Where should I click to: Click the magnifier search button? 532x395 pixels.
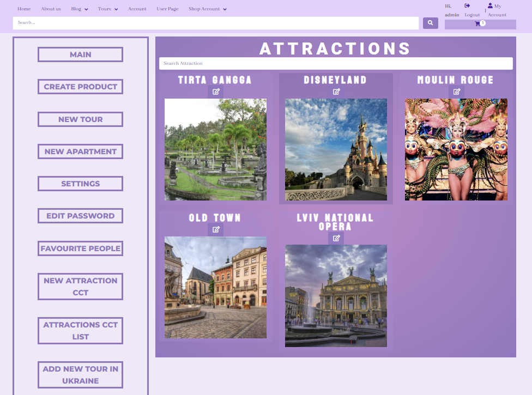point(430,23)
